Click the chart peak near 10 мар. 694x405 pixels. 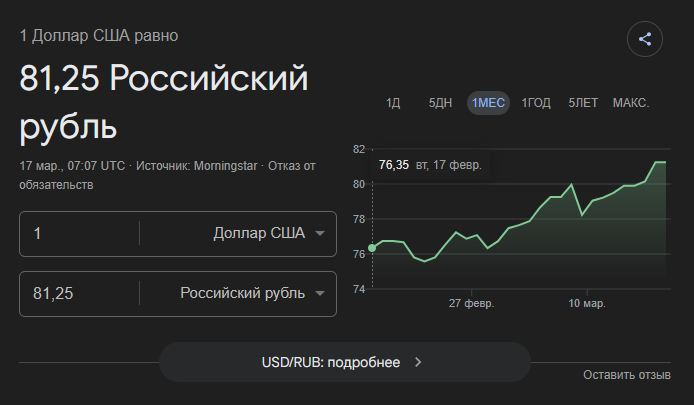point(571,185)
